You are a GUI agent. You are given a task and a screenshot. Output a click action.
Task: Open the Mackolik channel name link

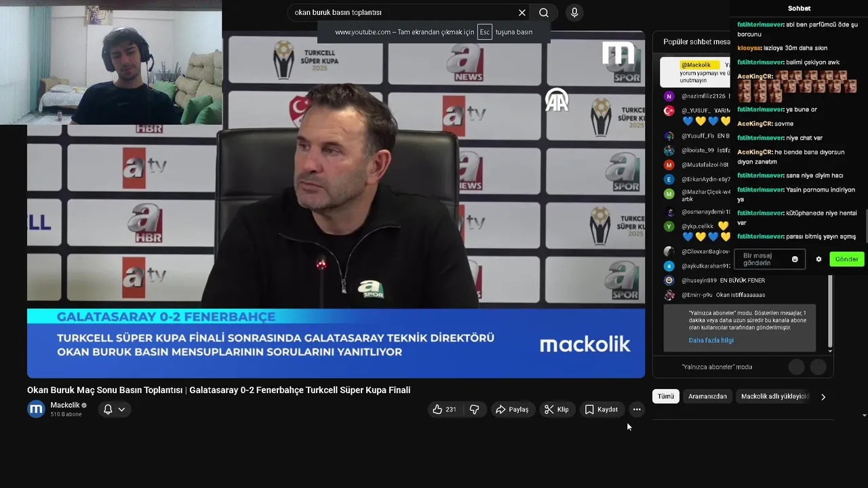tap(65, 405)
